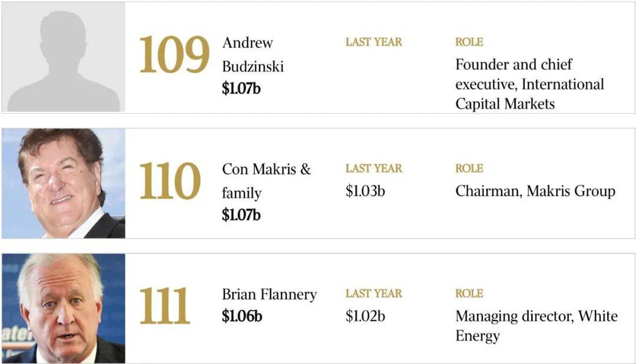636x364 pixels.
Task: Select the International Capital Markets role text
Action: (530, 84)
